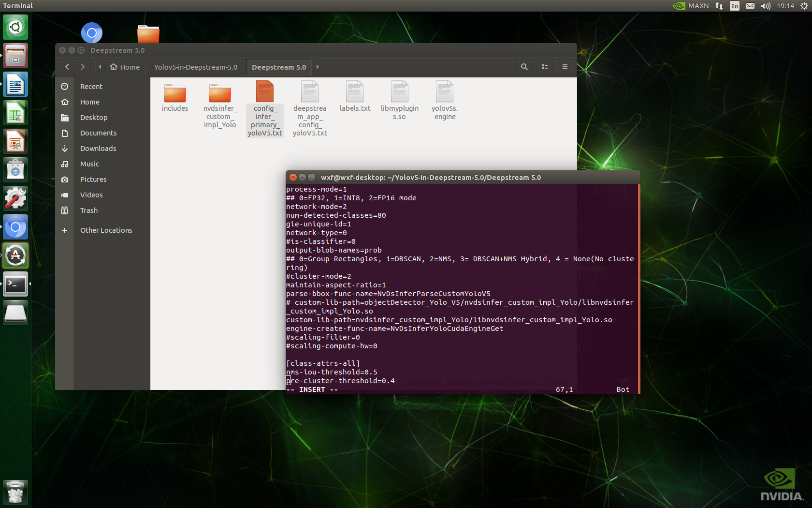Open the Files hamburger menu

(565, 67)
